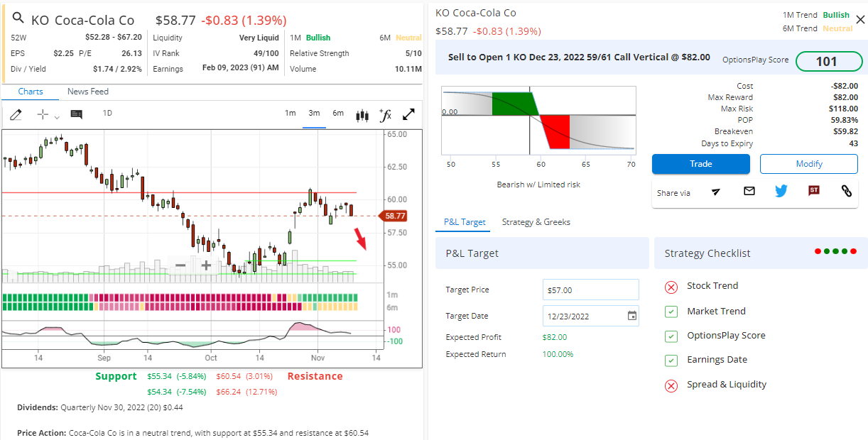
Task: Click the Relative Strength 5/10 value
Action: pyautogui.click(x=413, y=53)
